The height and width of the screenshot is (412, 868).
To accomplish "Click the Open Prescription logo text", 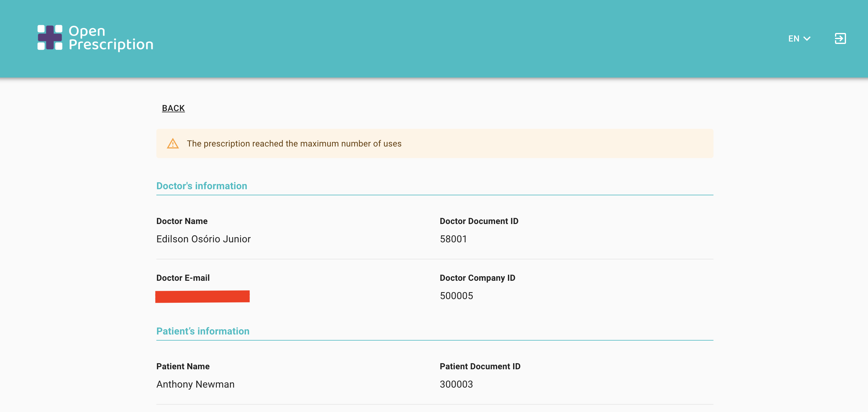I will pyautogui.click(x=111, y=38).
